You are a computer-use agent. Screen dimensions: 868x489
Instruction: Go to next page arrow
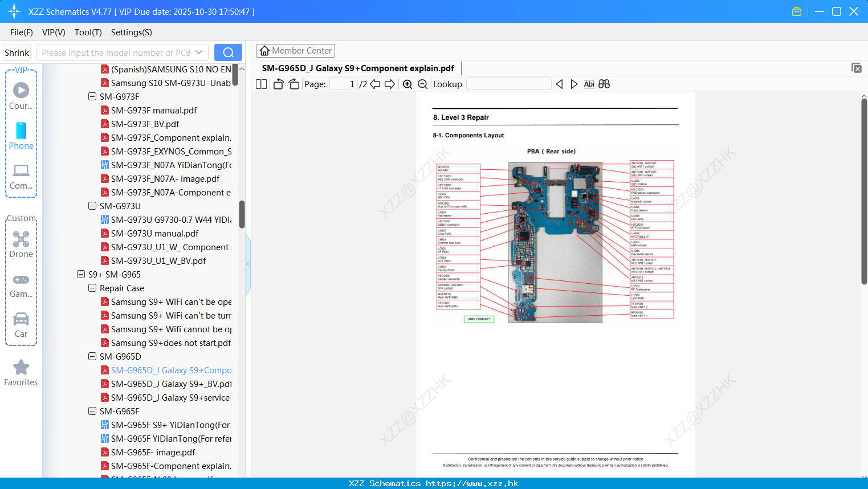tap(390, 84)
